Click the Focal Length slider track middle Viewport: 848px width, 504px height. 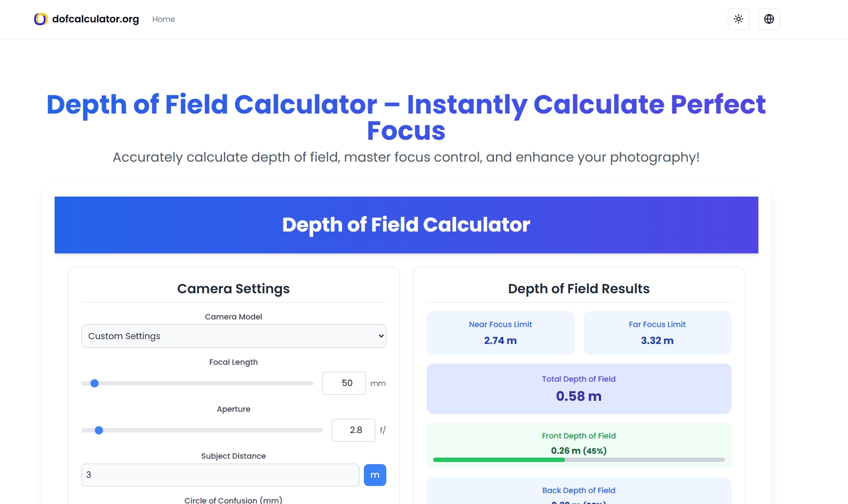(198, 383)
